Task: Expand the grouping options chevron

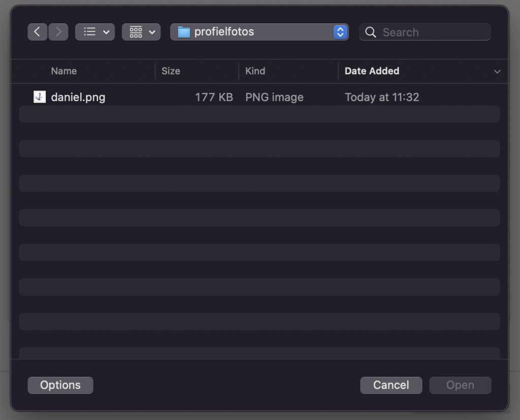Action: 152,32
